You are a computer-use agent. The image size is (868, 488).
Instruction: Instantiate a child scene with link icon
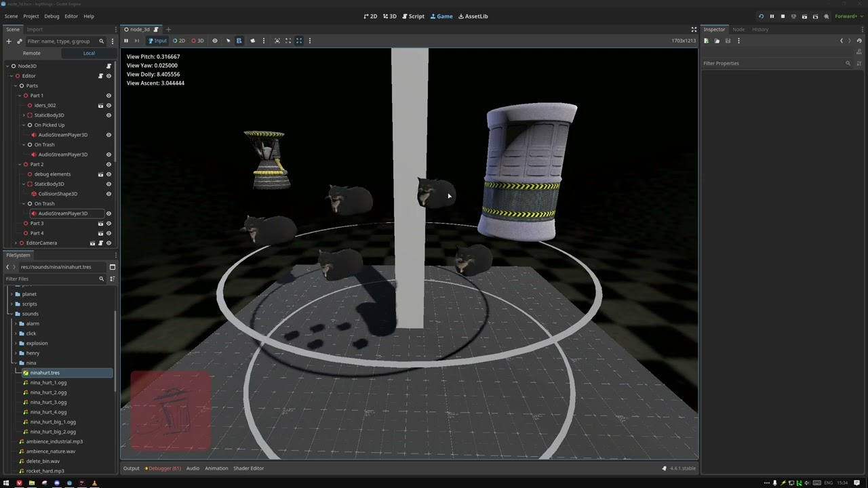click(x=19, y=41)
